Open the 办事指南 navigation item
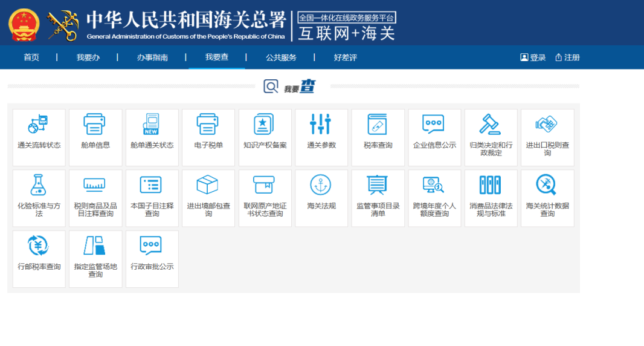The image size is (644, 346). (x=152, y=57)
